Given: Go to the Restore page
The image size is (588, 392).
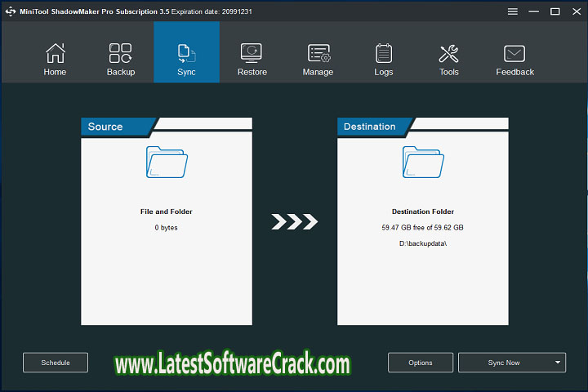Looking at the screenshot, I should [252, 59].
